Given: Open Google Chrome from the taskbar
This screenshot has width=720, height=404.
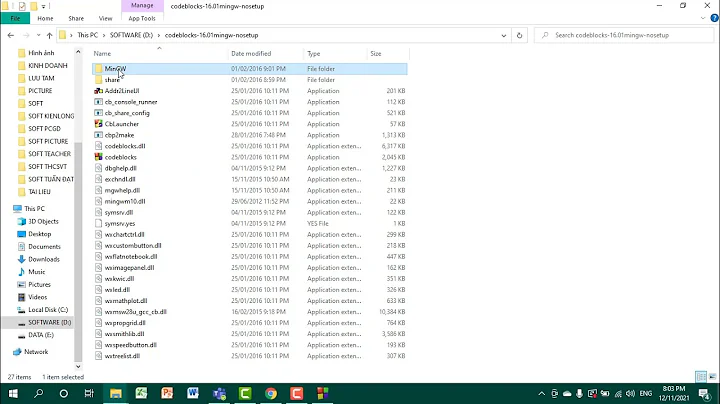Looking at the screenshot, I should click(x=271, y=393).
